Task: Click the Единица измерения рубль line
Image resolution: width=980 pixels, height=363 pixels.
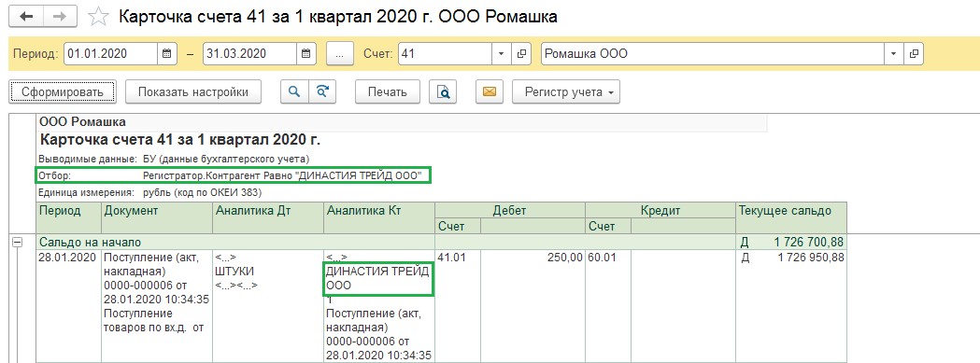Action: pos(150,192)
